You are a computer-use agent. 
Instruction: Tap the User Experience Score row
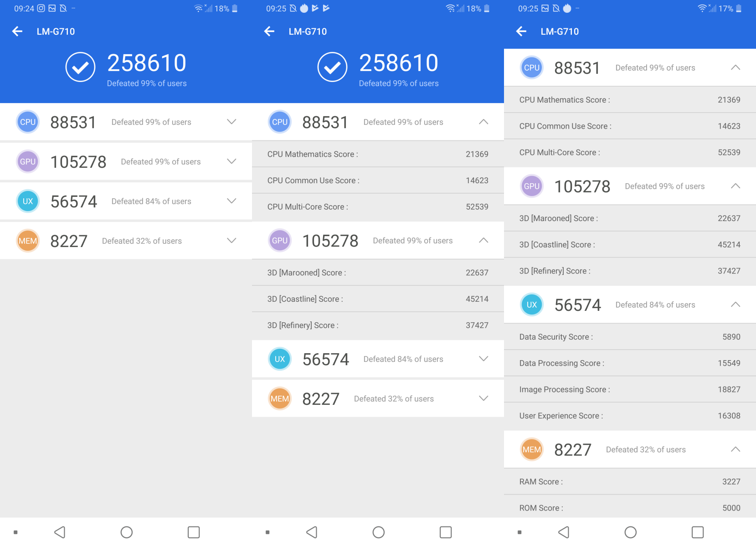630,416
